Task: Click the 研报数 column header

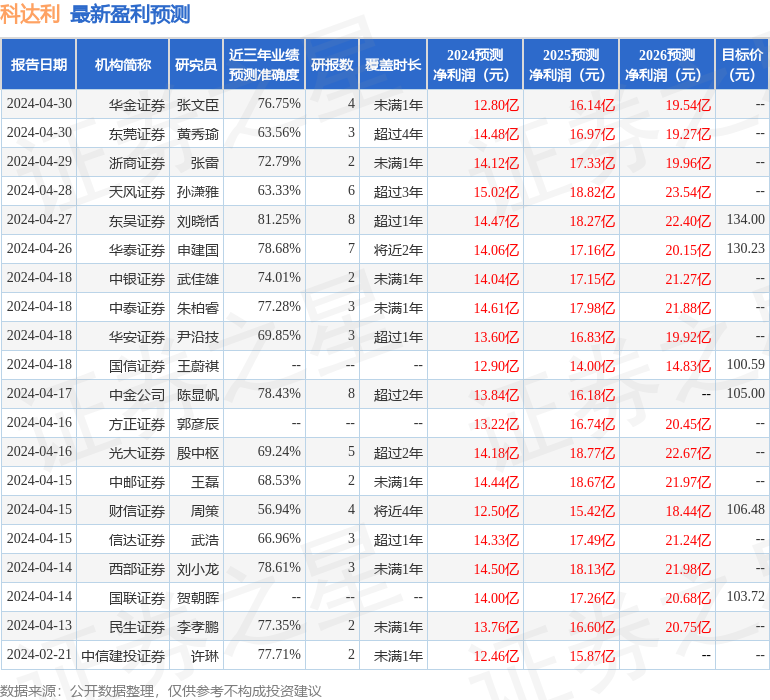Action: tap(332, 64)
